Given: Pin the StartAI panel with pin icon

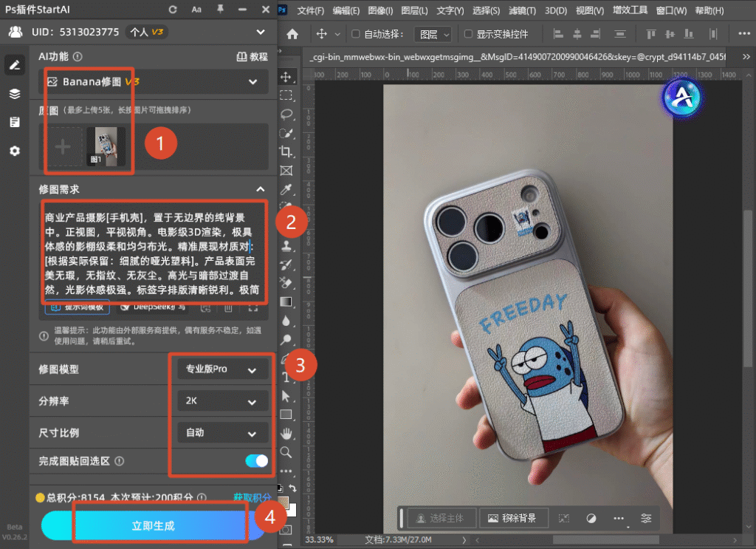Looking at the screenshot, I should (220, 9).
